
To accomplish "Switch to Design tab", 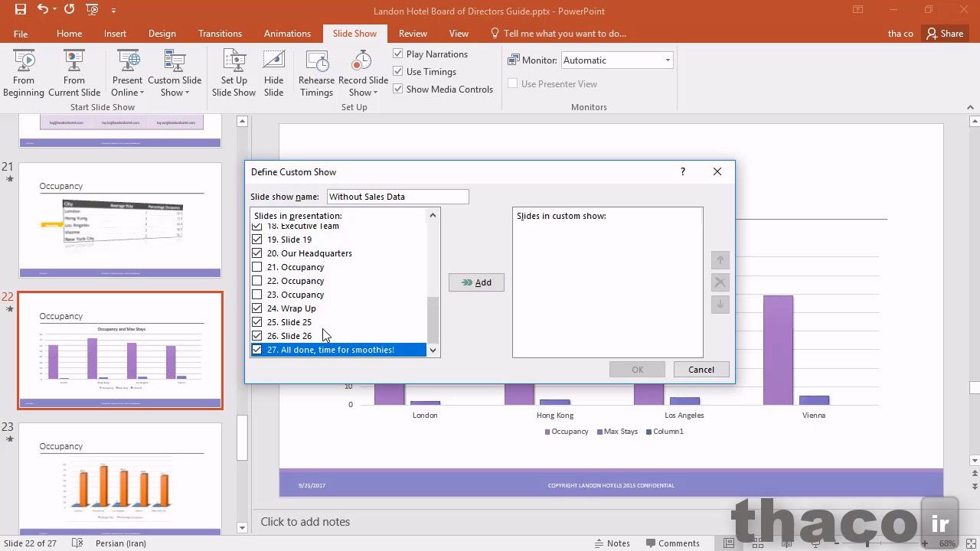I will point(162,34).
